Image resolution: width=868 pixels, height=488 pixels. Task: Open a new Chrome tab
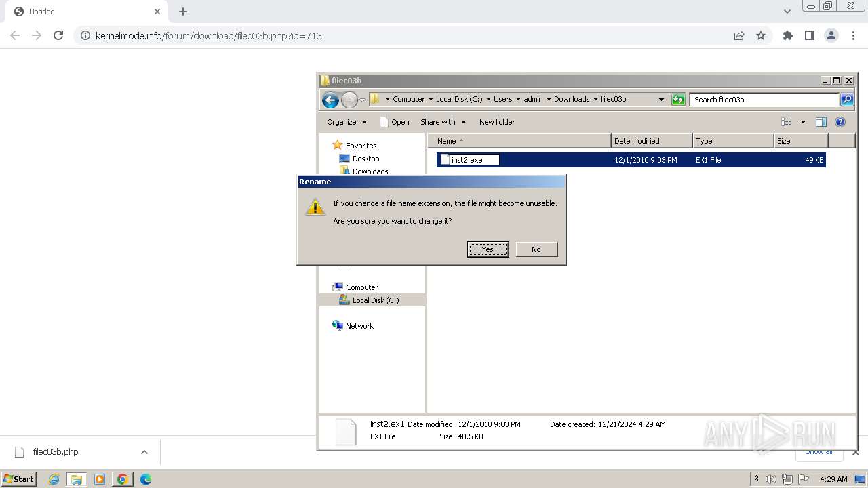point(183,12)
